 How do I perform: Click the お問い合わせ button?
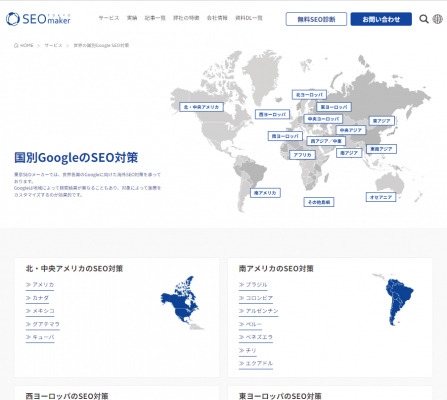click(381, 19)
